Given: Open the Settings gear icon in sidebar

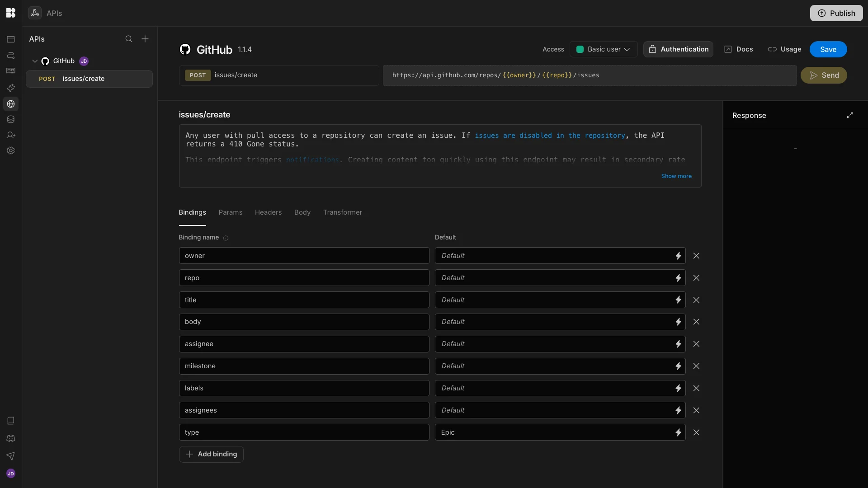Looking at the screenshot, I should pyautogui.click(x=11, y=150).
